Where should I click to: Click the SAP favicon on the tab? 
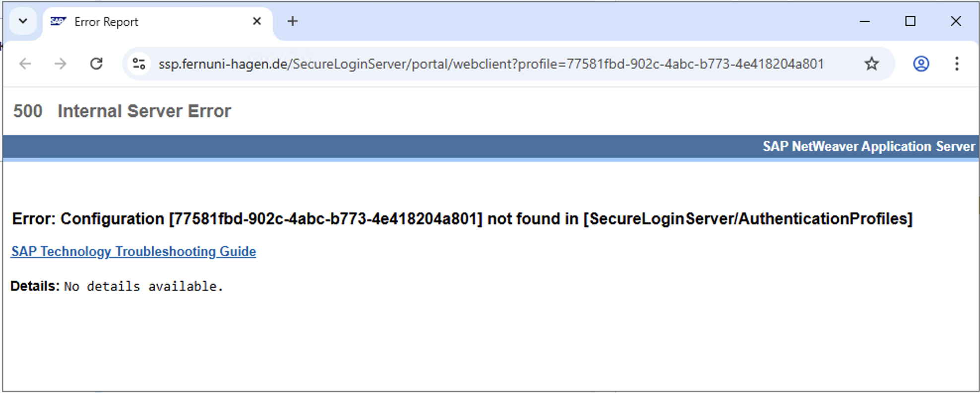point(58,21)
